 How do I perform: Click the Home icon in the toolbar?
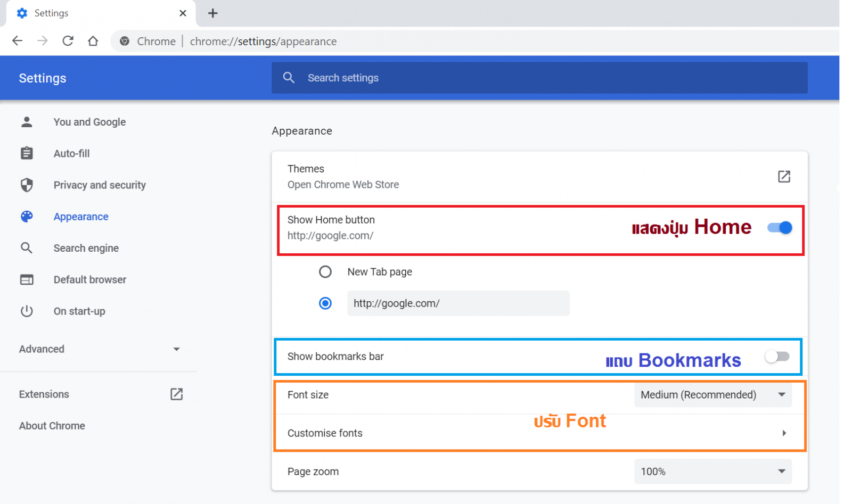(x=93, y=41)
